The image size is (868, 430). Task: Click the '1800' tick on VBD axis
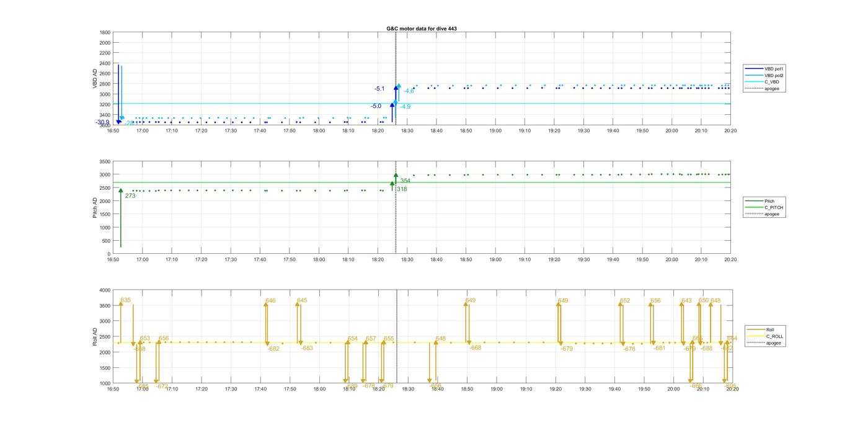tap(105, 32)
